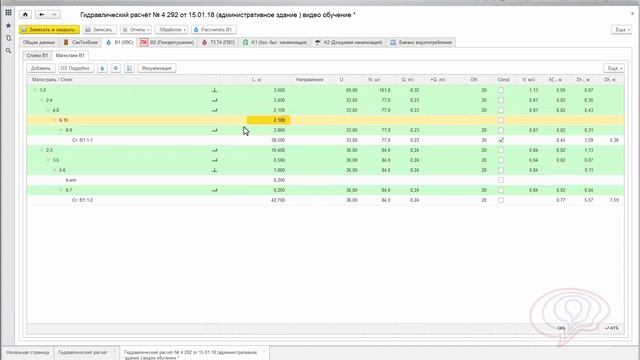Open the Еще dropdown above the table
Screen dimensions: 640x360
click(x=613, y=68)
